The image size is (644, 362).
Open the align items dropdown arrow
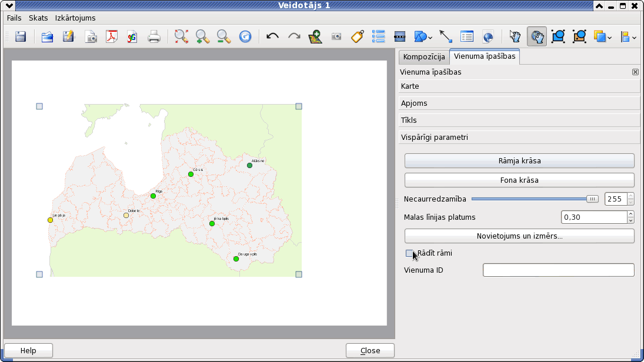click(635, 38)
